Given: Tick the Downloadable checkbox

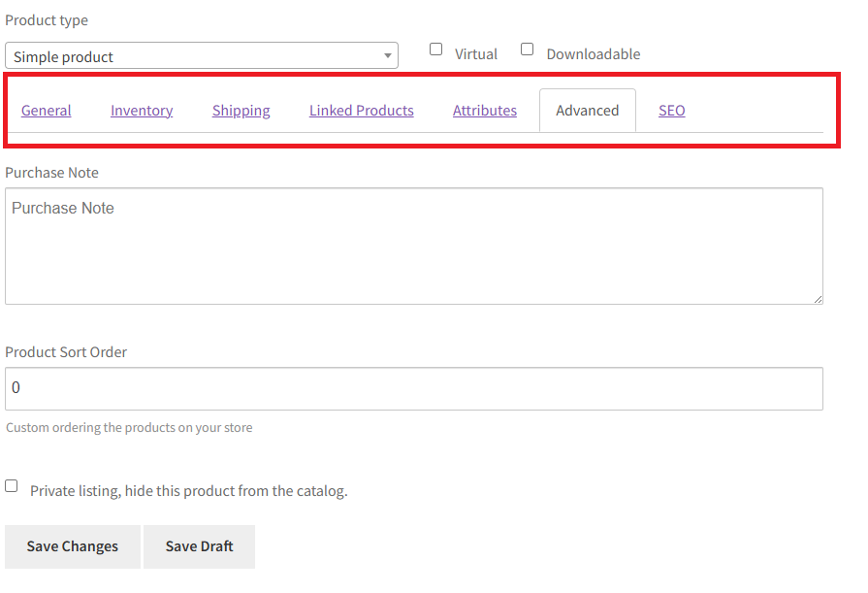Looking at the screenshot, I should click(527, 49).
